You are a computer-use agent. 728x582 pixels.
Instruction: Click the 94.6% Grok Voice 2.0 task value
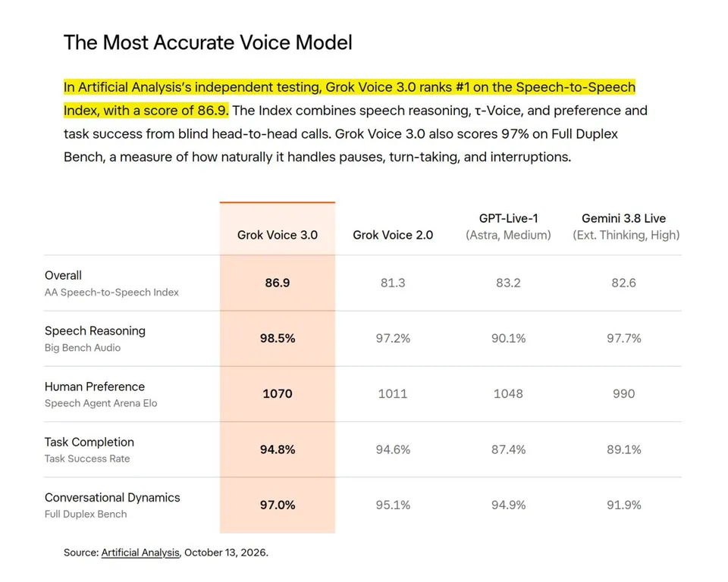(393, 449)
